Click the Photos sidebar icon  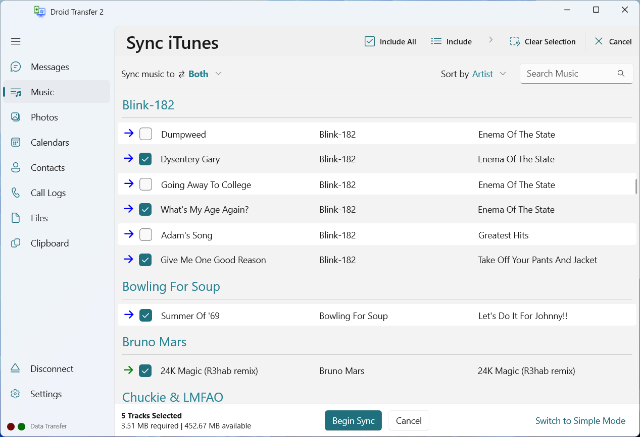click(x=16, y=117)
